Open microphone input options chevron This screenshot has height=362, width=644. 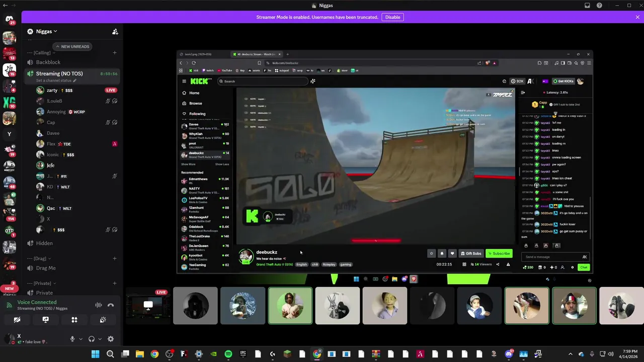pyautogui.click(x=80, y=339)
